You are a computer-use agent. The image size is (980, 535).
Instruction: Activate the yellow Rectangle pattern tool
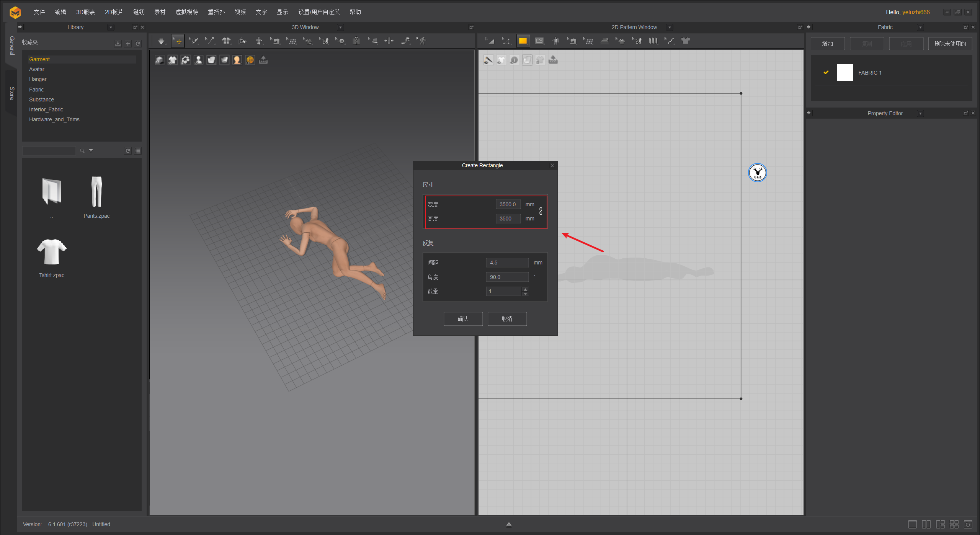tap(523, 41)
